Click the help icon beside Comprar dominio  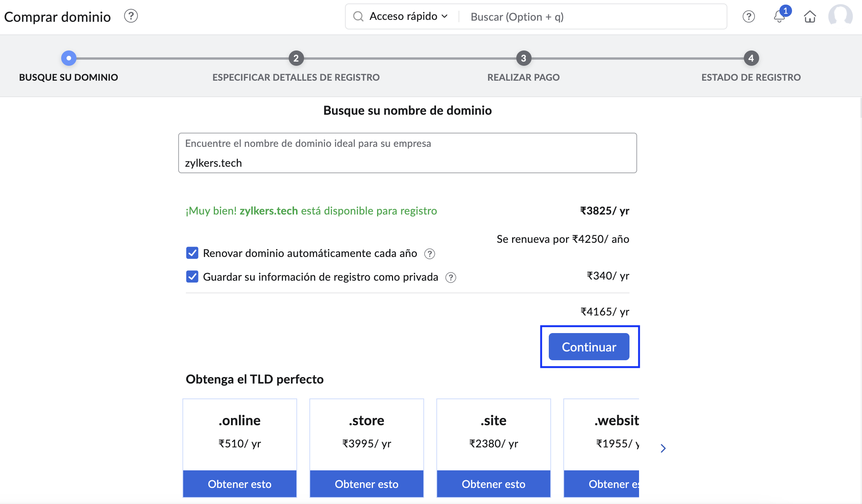pyautogui.click(x=131, y=16)
